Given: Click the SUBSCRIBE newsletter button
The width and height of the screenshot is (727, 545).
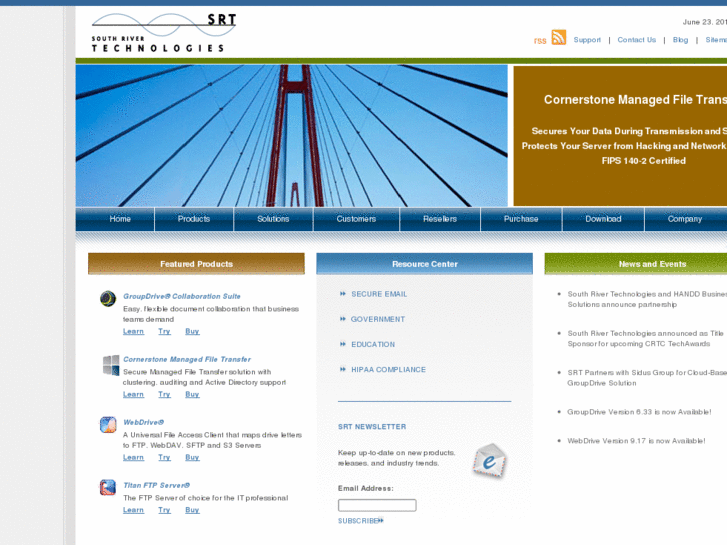Looking at the screenshot, I should [361, 521].
